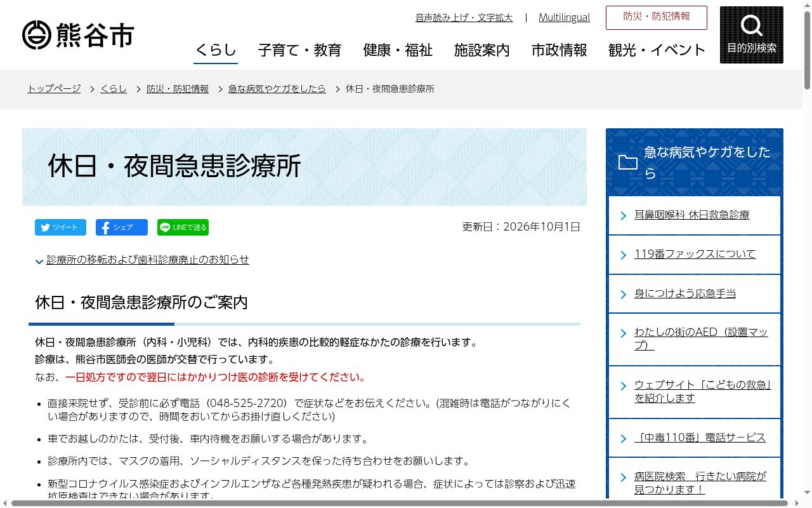Go to 防災・防犯情報 in the breadcrumb
The width and height of the screenshot is (812, 508).
coord(178,89)
